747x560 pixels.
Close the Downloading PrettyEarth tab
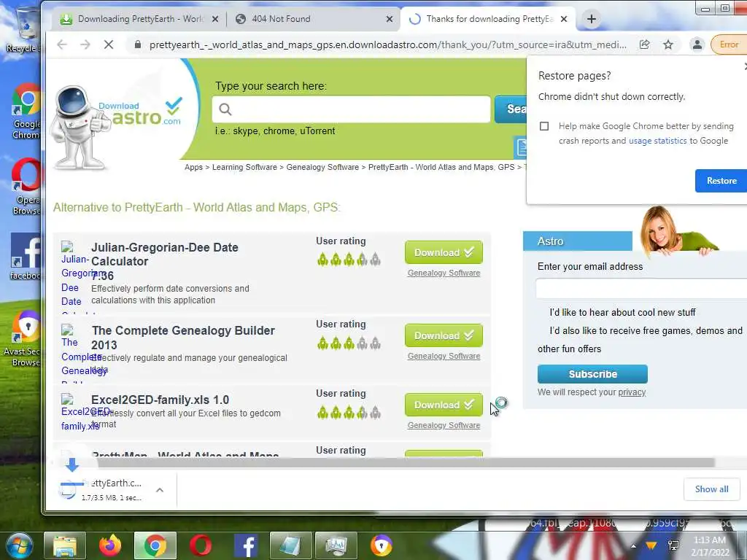pos(215,19)
